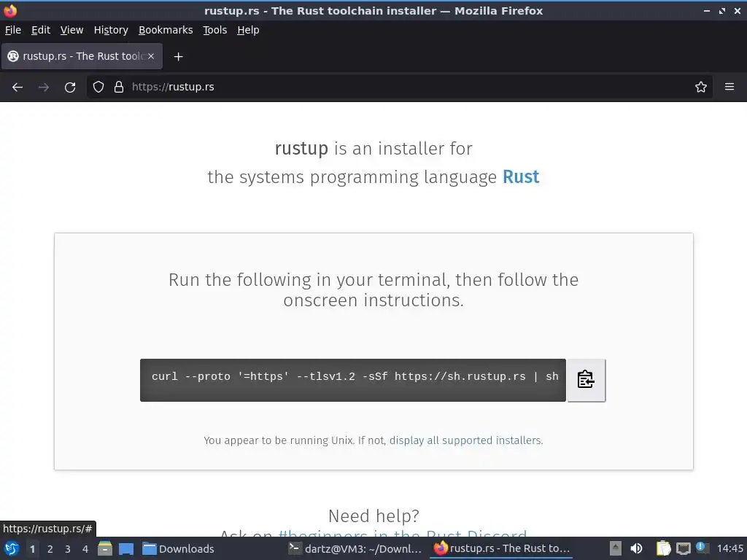The height and width of the screenshot is (560, 747).
Task: Switch to the Firefox rustup.rs taskbar entry
Action: point(501,548)
